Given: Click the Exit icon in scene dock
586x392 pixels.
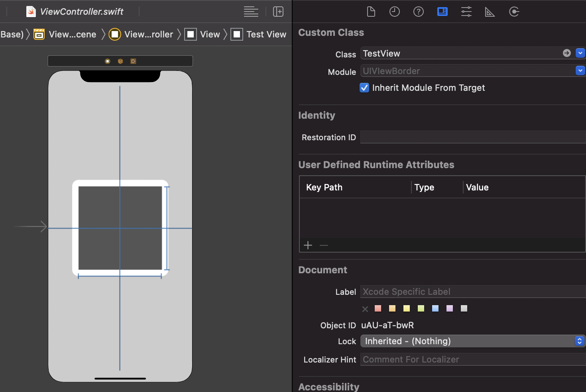Looking at the screenshot, I should coord(133,61).
